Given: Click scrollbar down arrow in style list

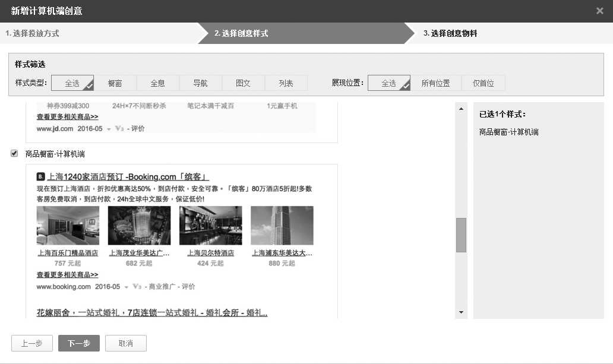Looking at the screenshot, I should [461, 312].
